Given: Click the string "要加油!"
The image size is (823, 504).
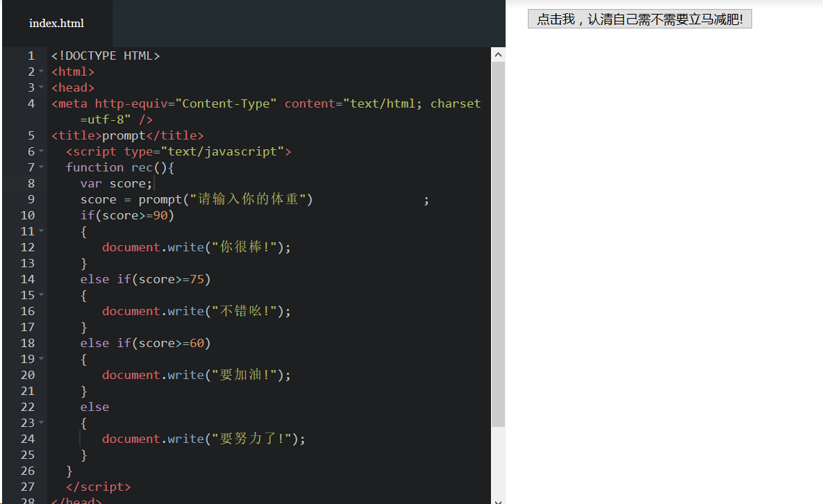Looking at the screenshot, I should (x=244, y=375).
